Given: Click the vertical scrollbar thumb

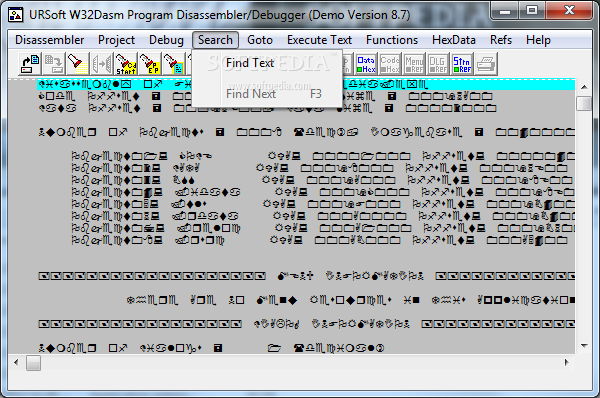Looking at the screenshot, I should pos(584,104).
